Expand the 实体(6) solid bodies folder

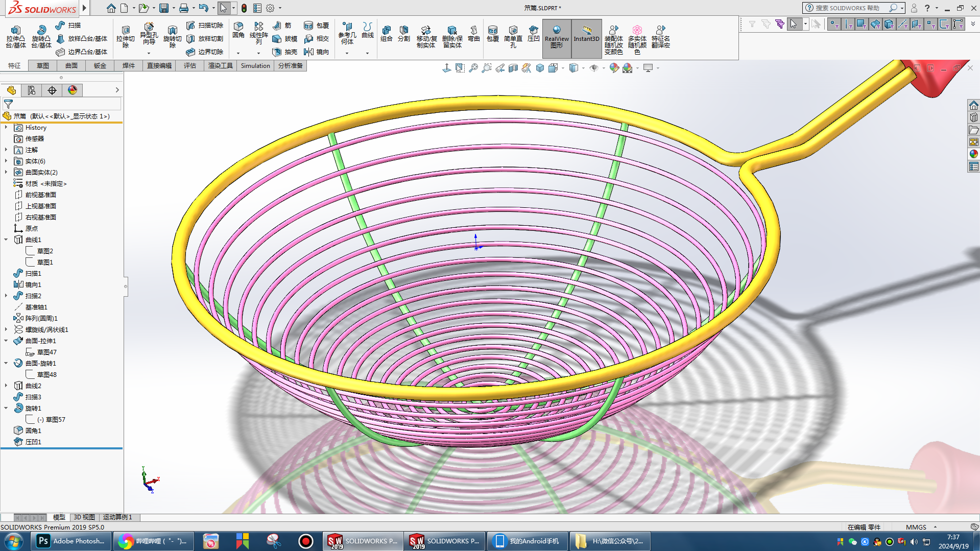[x=6, y=161]
